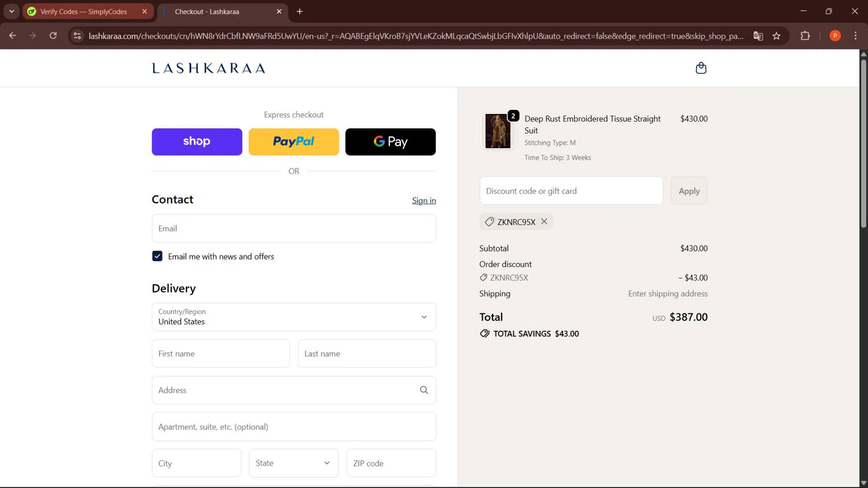The width and height of the screenshot is (868, 488).
Task: Open browser extensions puzzle icon
Action: coord(805,36)
